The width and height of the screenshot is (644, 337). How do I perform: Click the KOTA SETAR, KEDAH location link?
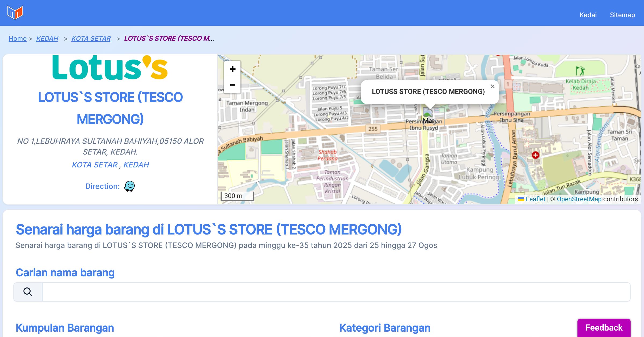tap(110, 164)
